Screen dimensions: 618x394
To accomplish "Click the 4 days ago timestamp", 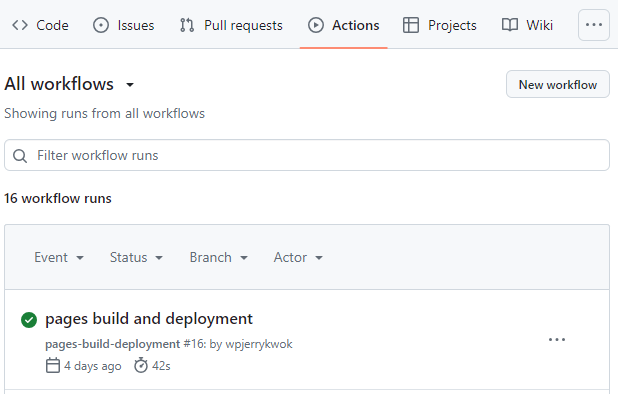I will click(93, 366).
